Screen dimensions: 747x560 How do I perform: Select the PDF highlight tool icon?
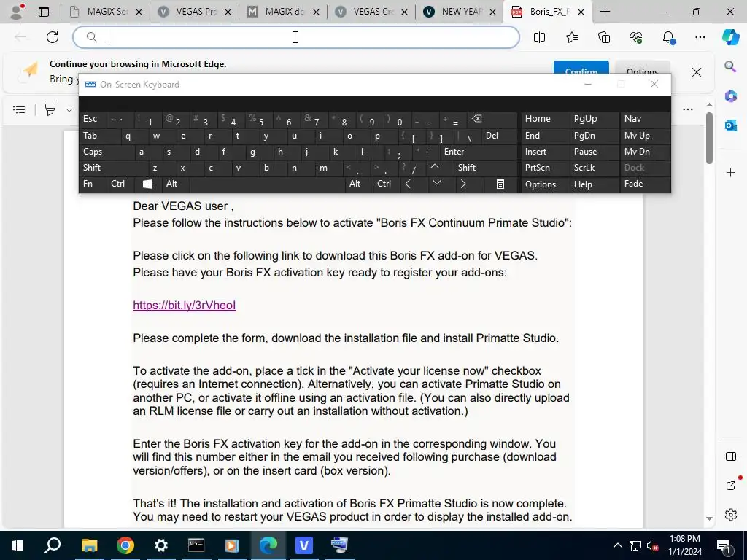point(50,110)
